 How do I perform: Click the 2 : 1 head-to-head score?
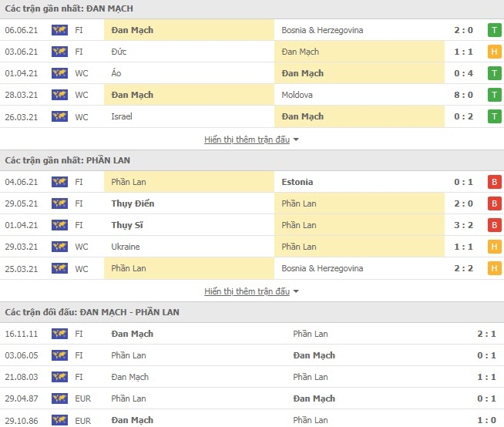486,334
